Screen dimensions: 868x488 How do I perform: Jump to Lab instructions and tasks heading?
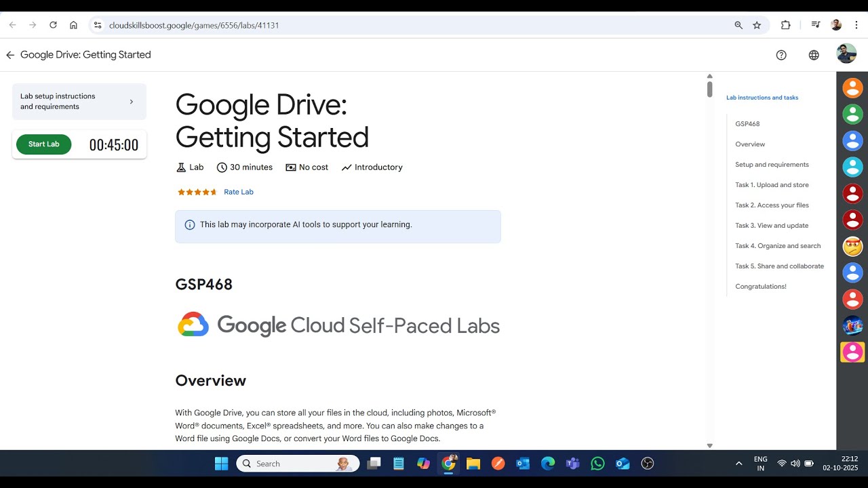(762, 98)
